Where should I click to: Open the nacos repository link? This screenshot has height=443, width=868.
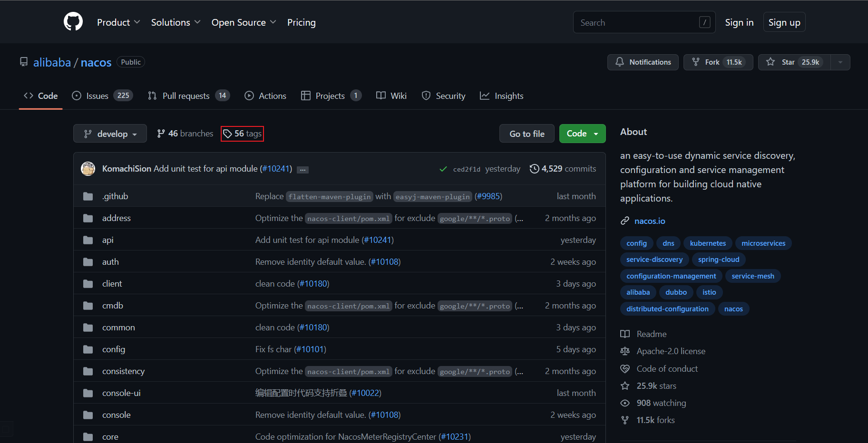pyautogui.click(x=96, y=62)
